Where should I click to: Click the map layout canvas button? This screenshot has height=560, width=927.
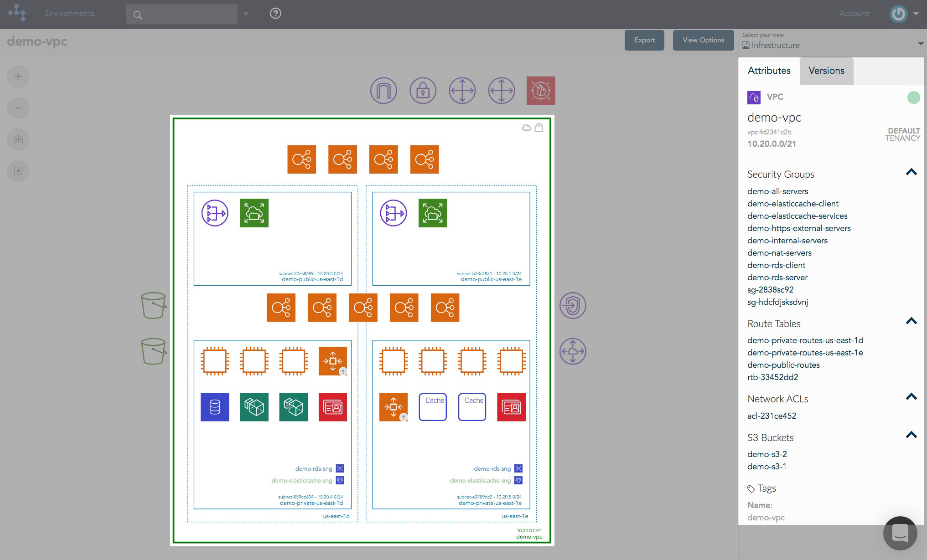[18, 139]
